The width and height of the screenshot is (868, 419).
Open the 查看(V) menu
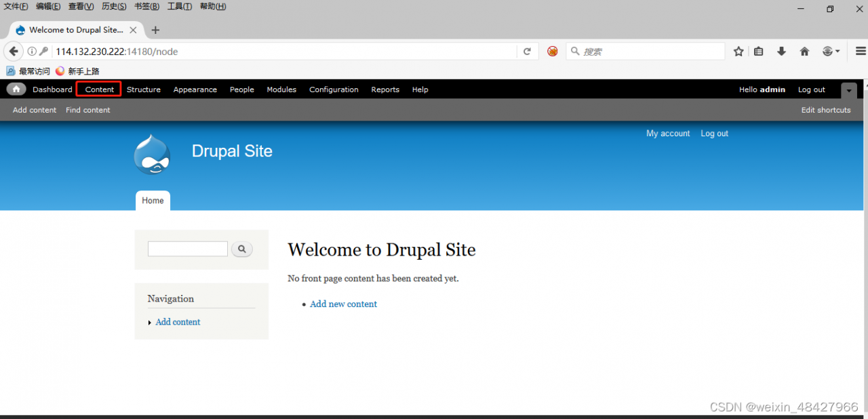pos(81,6)
